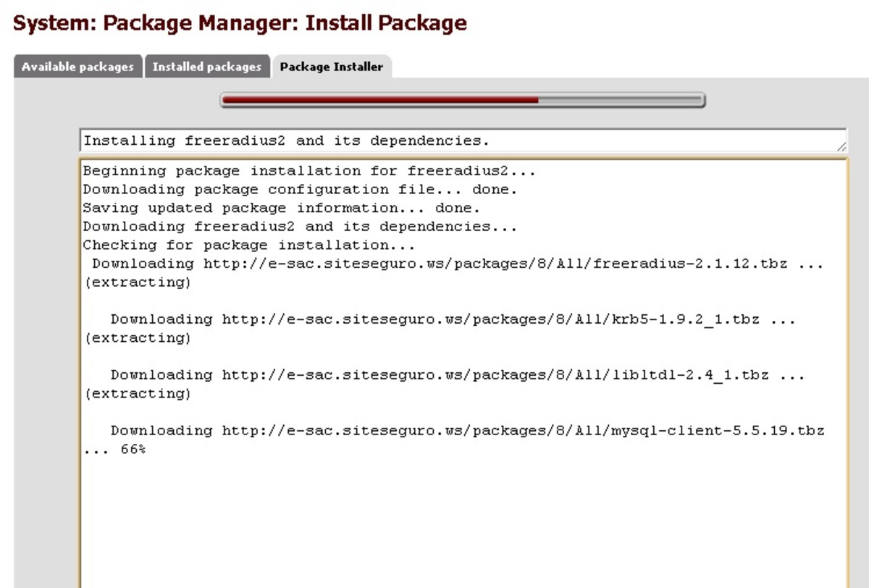
Task: Click the status field reading Installing freeradius2
Action: pos(463,140)
